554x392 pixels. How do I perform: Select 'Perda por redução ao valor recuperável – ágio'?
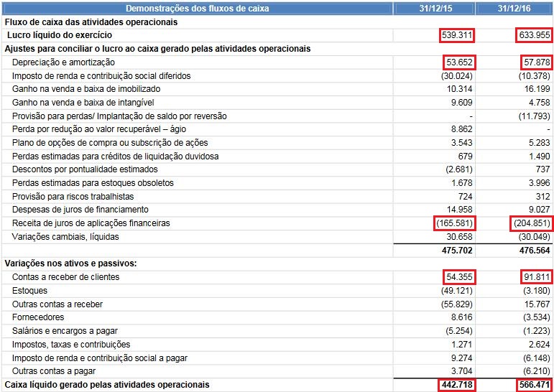pyautogui.click(x=99, y=129)
